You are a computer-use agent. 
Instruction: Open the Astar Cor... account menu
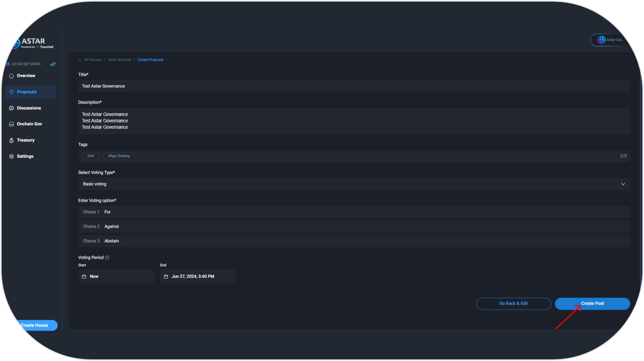coord(611,40)
